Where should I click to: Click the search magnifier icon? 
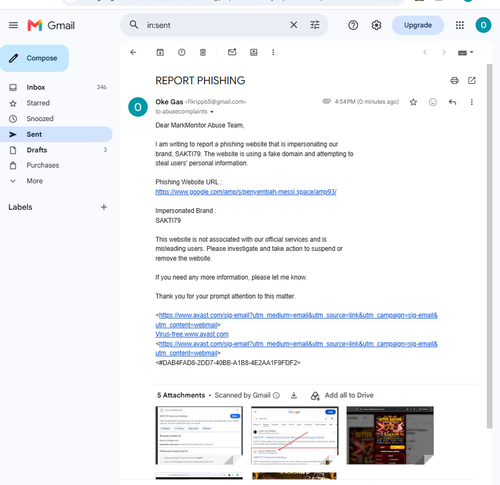click(134, 25)
